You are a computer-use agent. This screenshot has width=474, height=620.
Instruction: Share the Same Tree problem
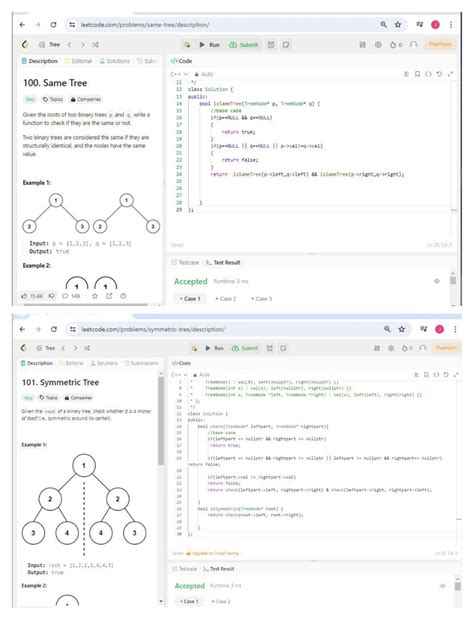tap(109, 296)
